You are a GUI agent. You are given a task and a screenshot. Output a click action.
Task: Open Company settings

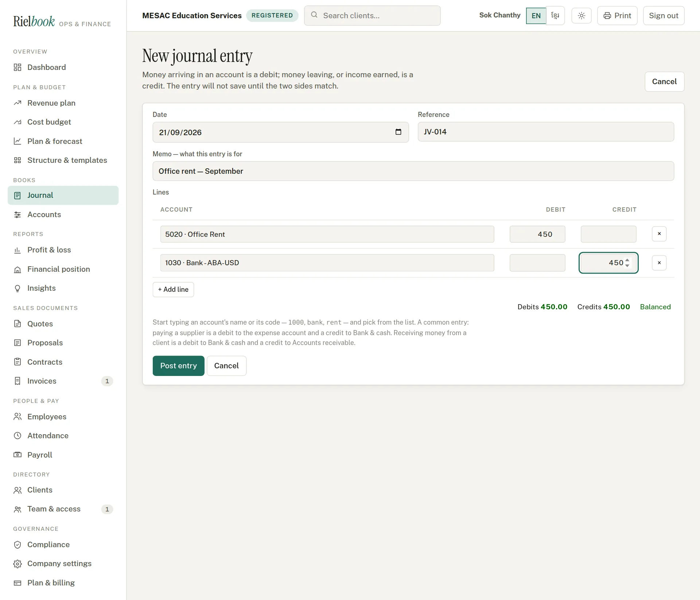[63, 564]
